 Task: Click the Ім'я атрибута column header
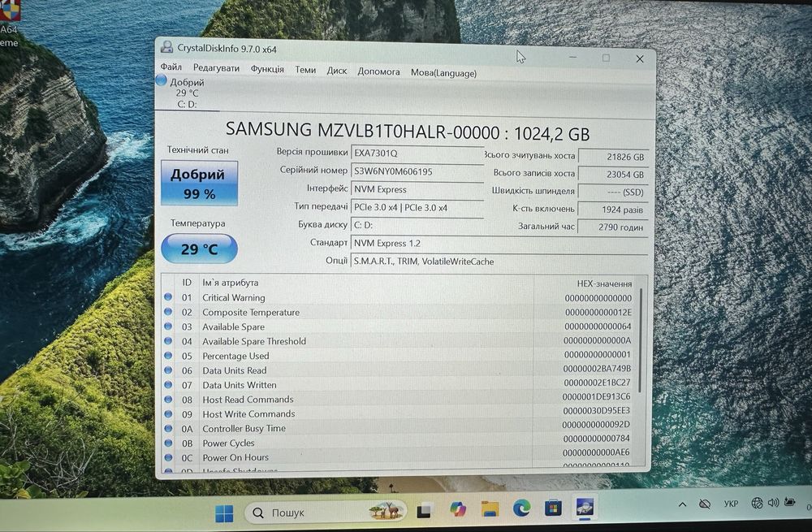pos(230,283)
